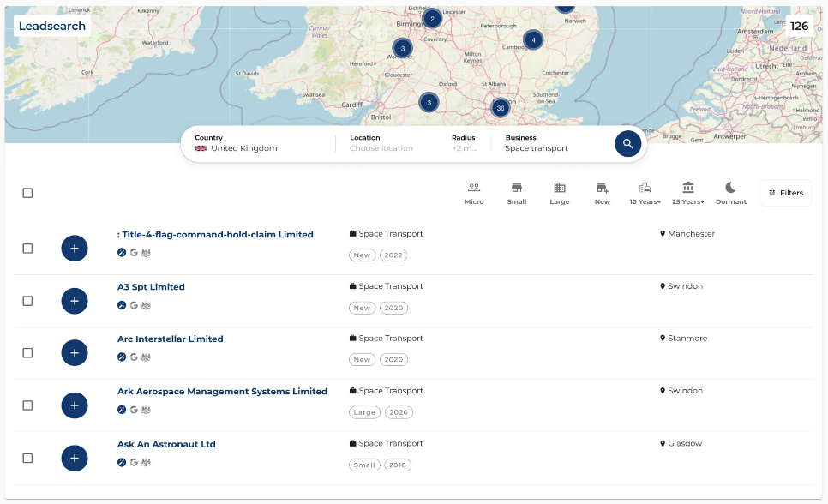
Task: Run search with magnifier button
Action: pyautogui.click(x=628, y=144)
